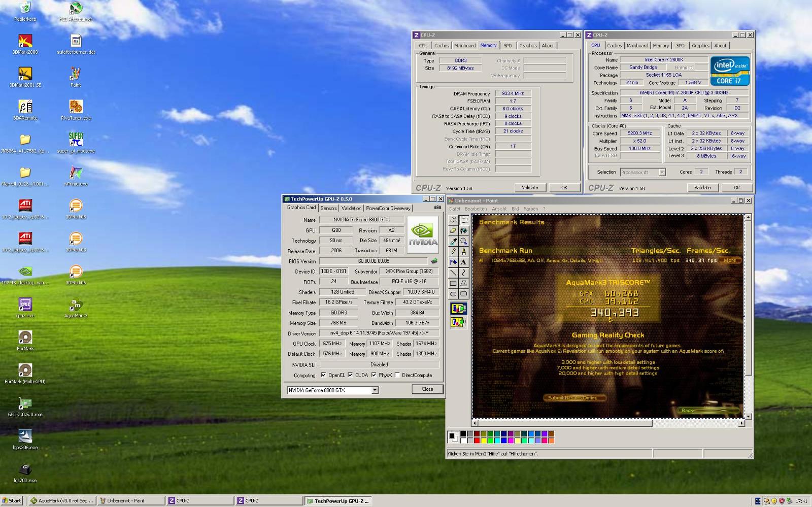Toggle the CUDA checkbox in GPU-Z
Image resolution: width=812 pixels, height=507 pixels.
click(350, 375)
